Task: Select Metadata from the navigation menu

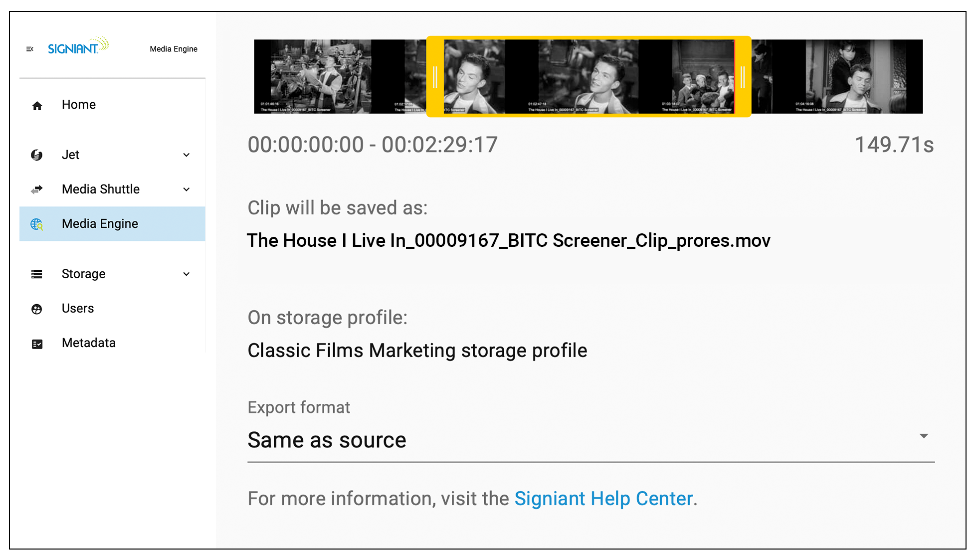Action: (88, 343)
